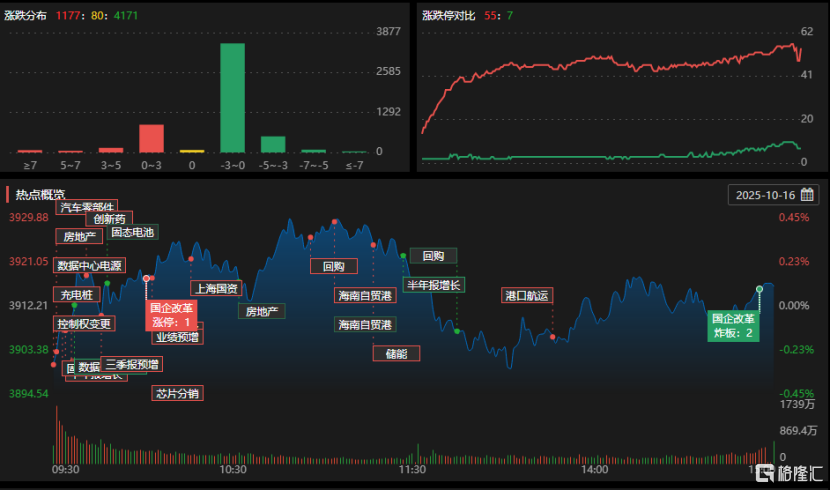Click the 格隆汇 logo watermark
This screenshot has height=490, width=830.
790,473
